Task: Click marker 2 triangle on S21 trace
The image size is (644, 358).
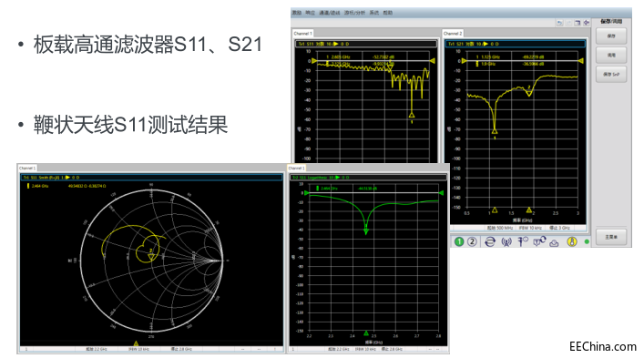Action: [529, 93]
